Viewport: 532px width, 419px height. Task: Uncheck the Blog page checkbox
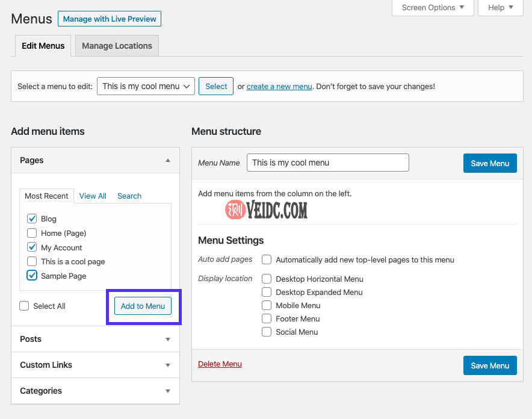pos(32,219)
